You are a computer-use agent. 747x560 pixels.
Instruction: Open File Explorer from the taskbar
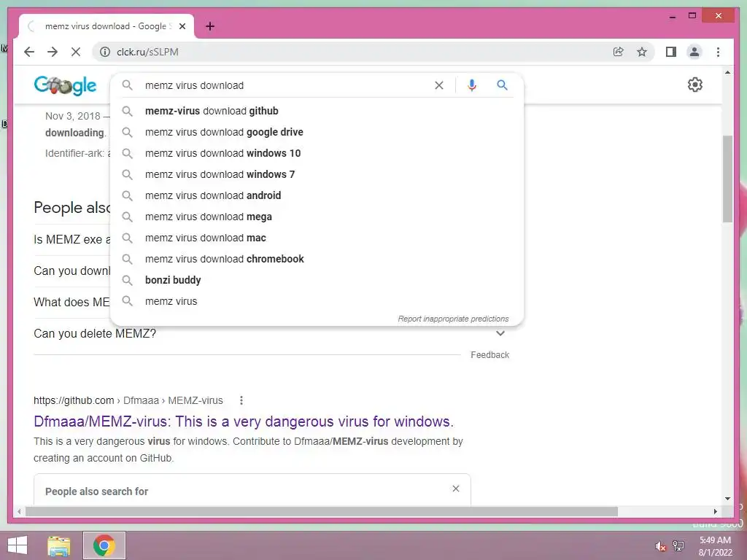59,545
